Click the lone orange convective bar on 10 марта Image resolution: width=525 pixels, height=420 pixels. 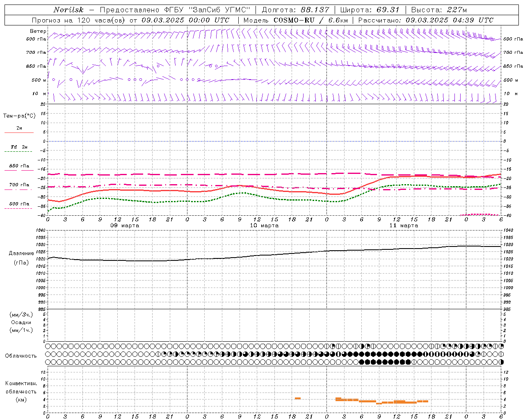298,398
